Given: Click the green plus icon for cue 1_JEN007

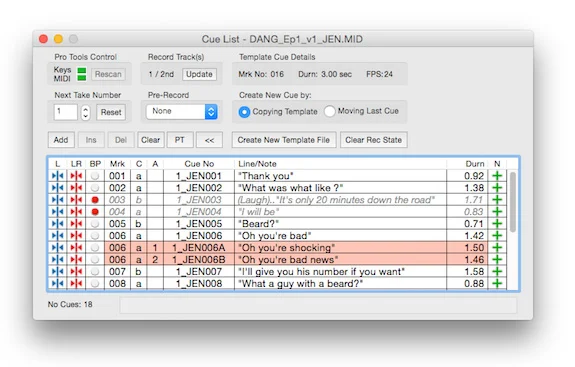Looking at the screenshot, I should coord(497,272).
